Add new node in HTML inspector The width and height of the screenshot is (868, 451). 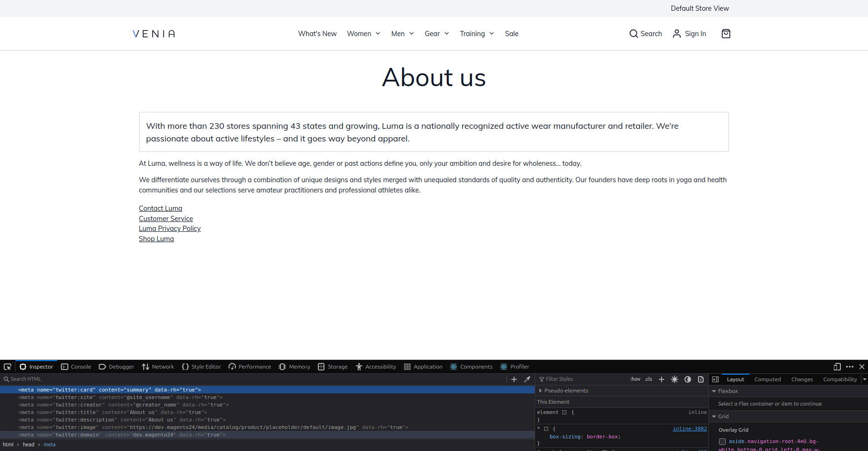pos(514,379)
